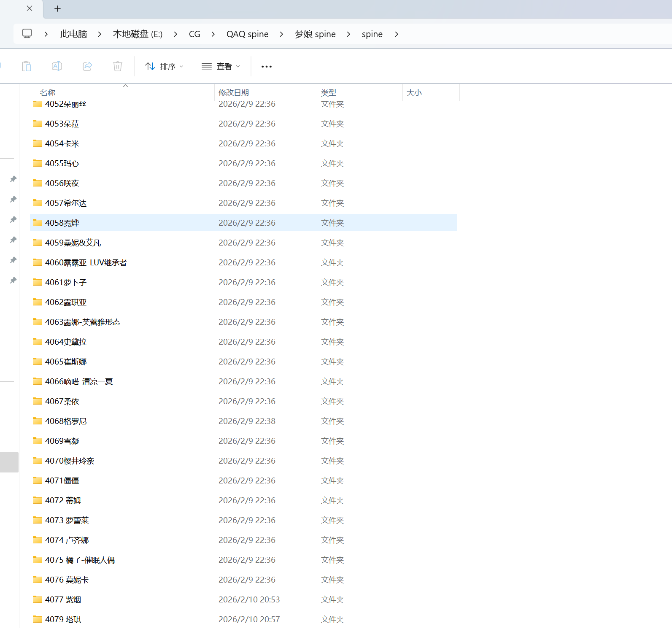
Task: Close the current tab
Action: (30, 8)
